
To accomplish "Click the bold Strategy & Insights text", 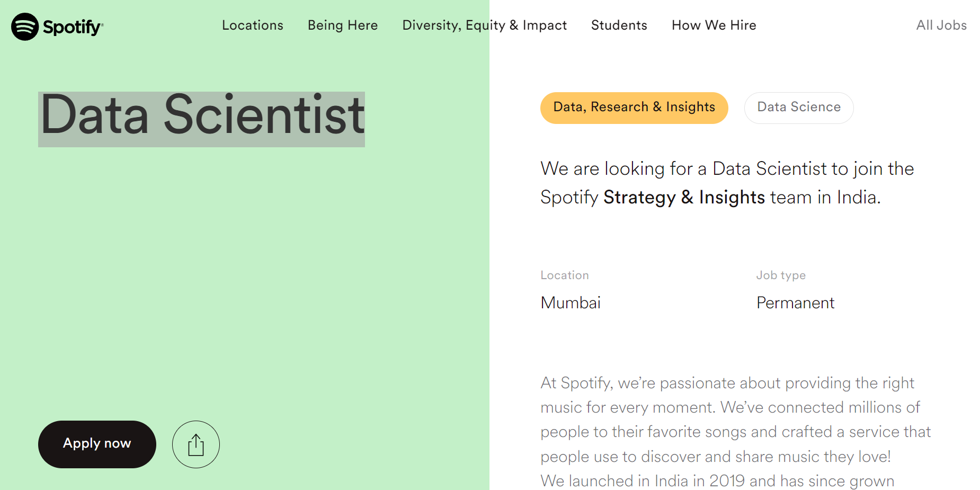I will 684,198.
